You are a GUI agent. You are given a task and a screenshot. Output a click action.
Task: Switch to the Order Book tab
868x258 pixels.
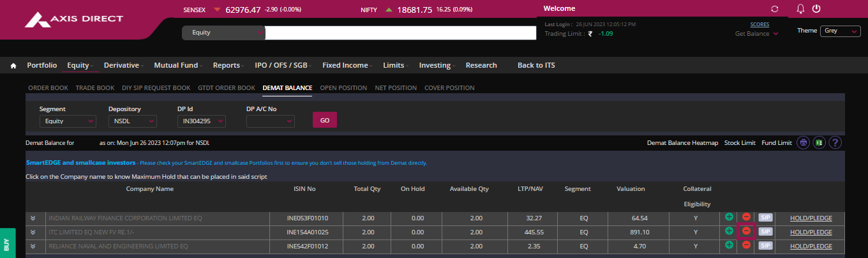[49, 88]
